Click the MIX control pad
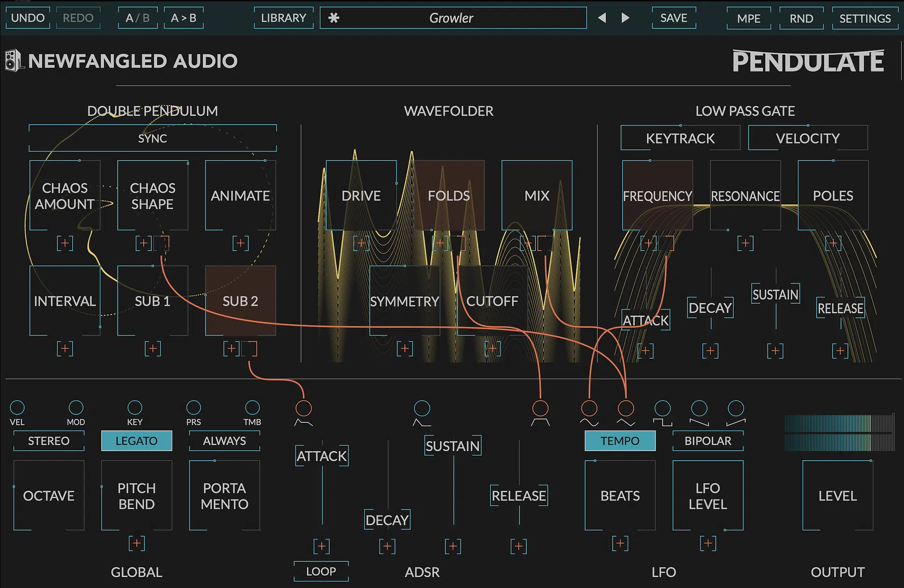The width and height of the screenshot is (904, 588). [x=537, y=196]
